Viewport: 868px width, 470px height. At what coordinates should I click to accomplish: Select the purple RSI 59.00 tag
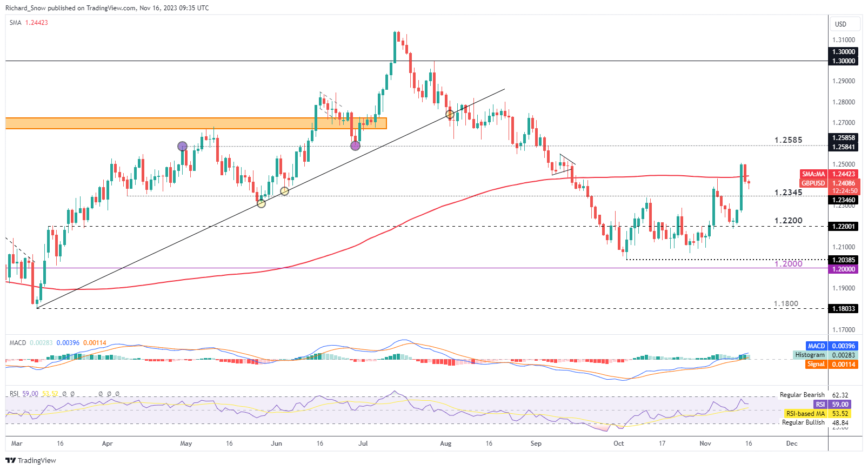(832, 405)
